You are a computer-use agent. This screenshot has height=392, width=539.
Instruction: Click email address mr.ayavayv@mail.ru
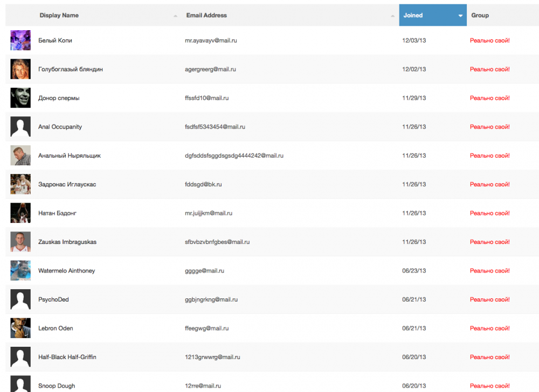[x=211, y=40]
